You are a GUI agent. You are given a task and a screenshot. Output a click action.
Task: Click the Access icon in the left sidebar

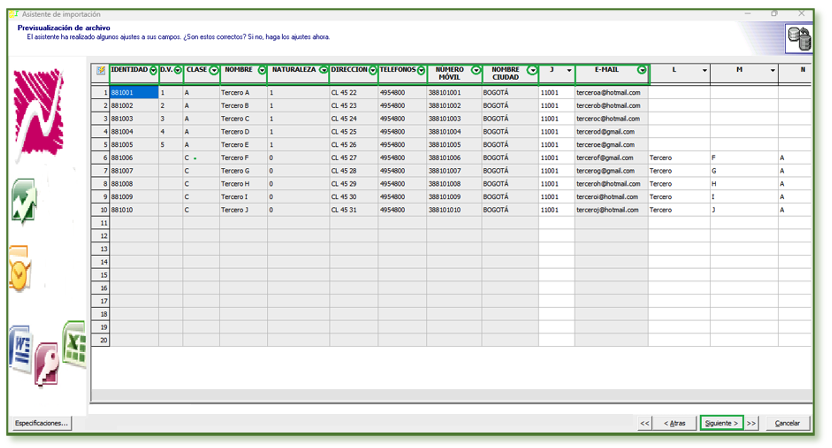pos(47,359)
